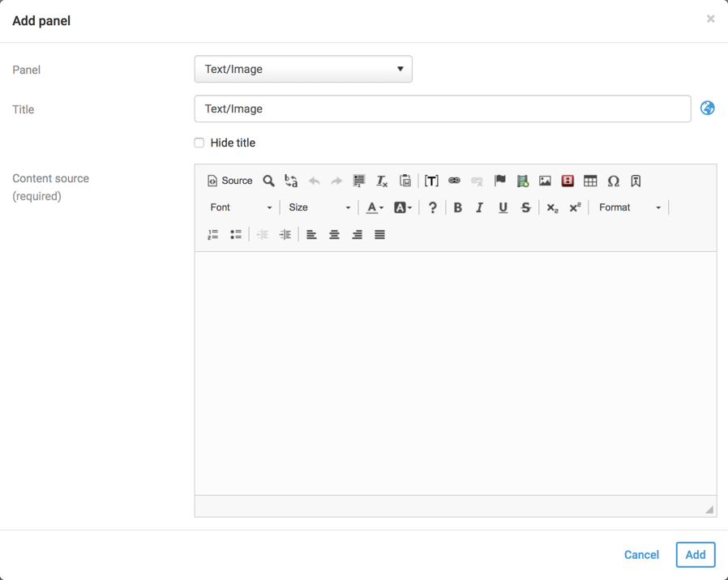This screenshot has width=728, height=580.
Task: Enable the Hide title checkbox
Action: (x=199, y=143)
